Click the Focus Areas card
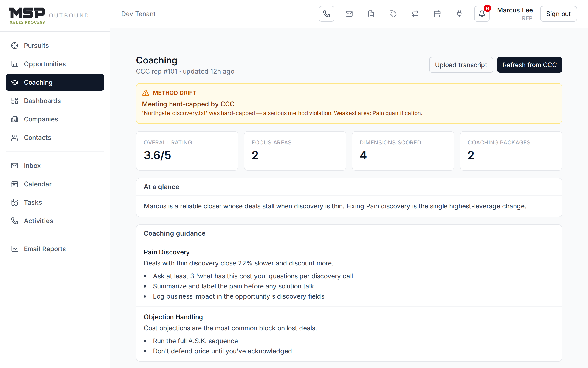 [295, 151]
